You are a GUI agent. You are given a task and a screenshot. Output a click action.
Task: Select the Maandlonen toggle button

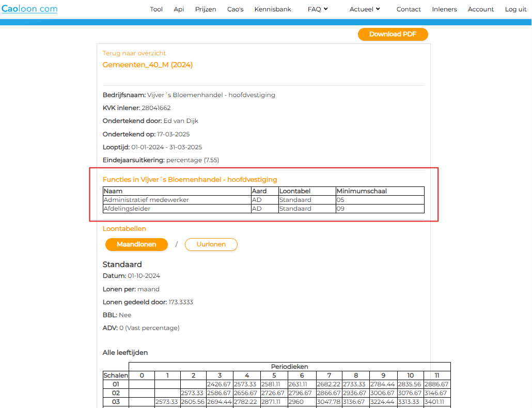(x=136, y=244)
